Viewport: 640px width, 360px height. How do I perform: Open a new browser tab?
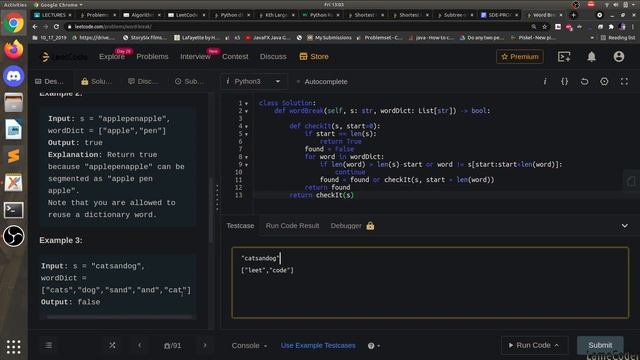point(573,15)
